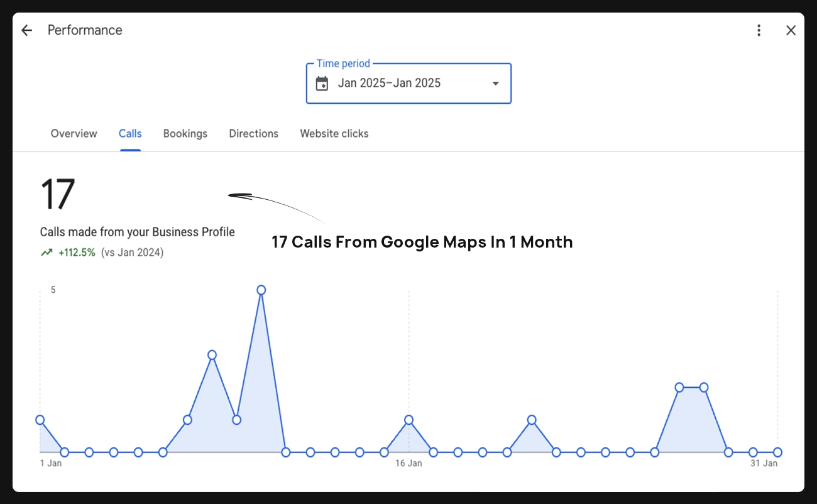Screen dimensions: 817x504
Task: Open the Directions tab
Action: coord(253,133)
